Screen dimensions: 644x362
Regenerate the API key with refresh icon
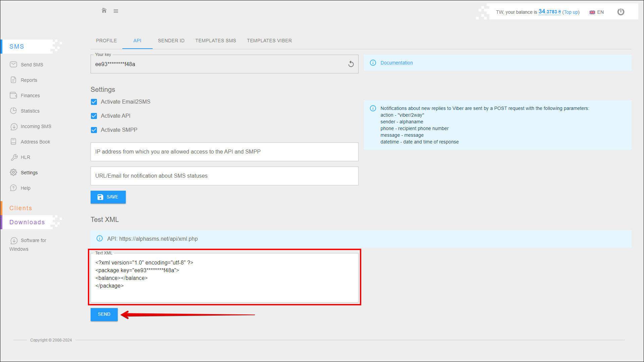351,64
